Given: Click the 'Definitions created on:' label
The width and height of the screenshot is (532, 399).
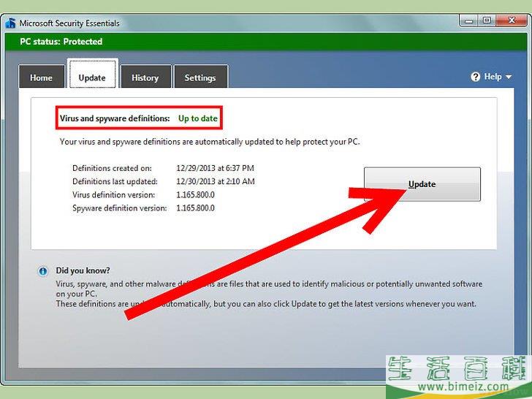Looking at the screenshot, I should click(x=112, y=168).
